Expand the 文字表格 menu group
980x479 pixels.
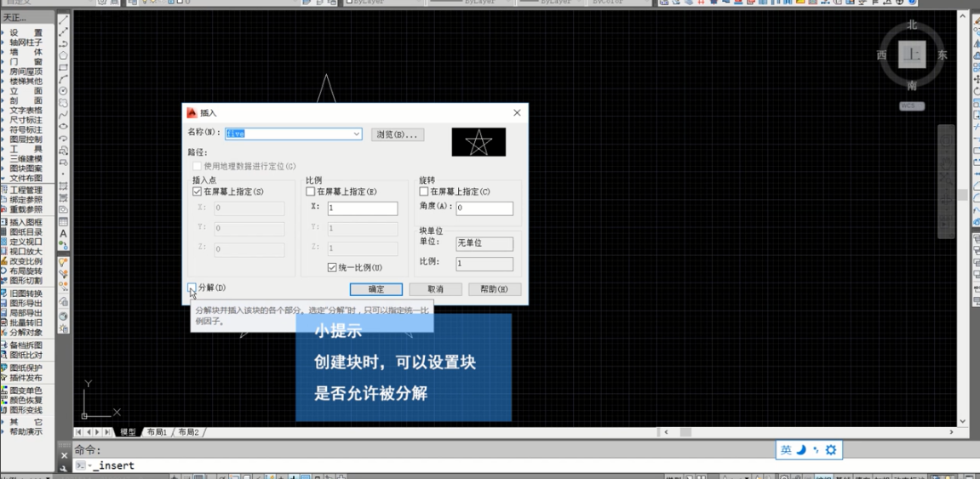click(x=26, y=111)
